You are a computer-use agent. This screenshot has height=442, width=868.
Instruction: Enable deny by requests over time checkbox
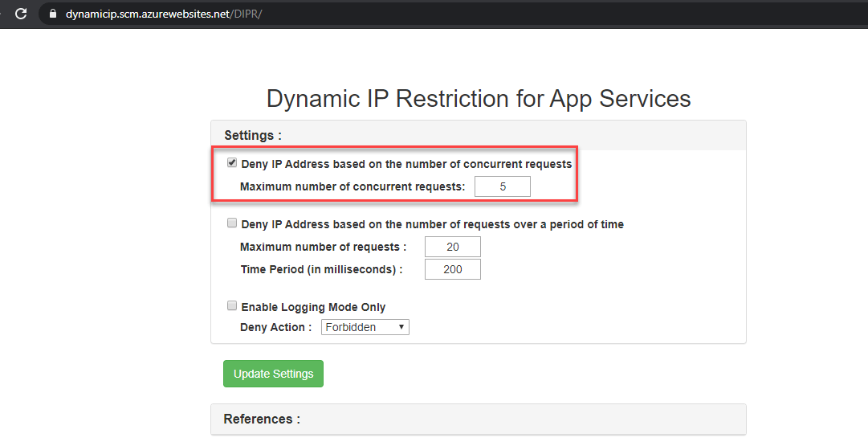pyautogui.click(x=232, y=223)
